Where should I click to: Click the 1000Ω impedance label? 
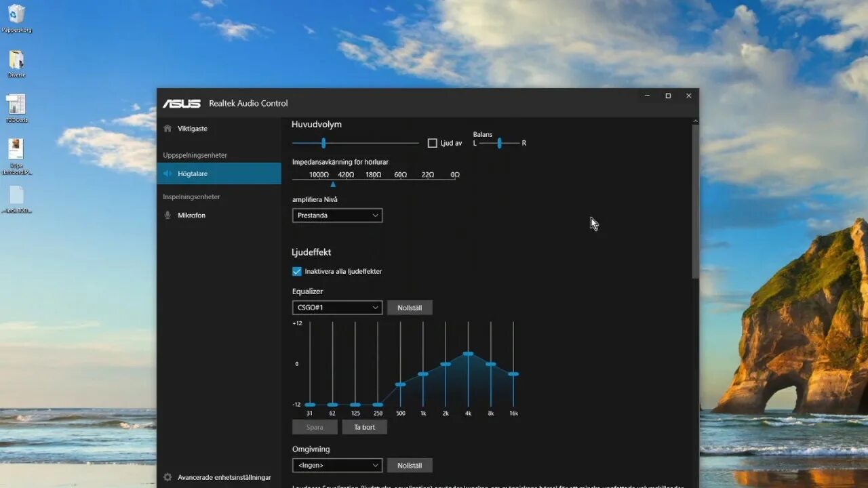(x=319, y=175)
